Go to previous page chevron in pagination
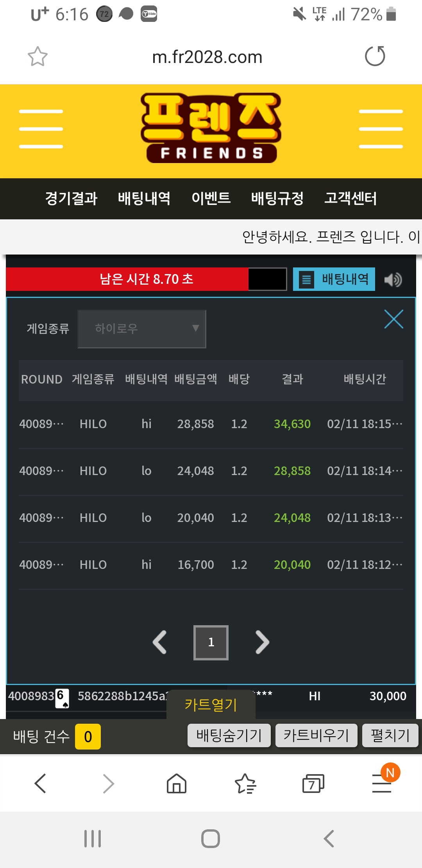 tap(160, 642)
